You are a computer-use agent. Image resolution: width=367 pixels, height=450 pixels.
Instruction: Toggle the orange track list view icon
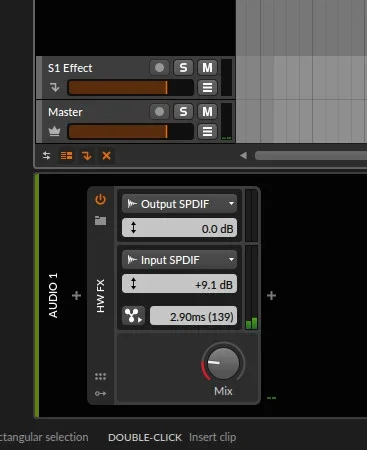(66, 156)
